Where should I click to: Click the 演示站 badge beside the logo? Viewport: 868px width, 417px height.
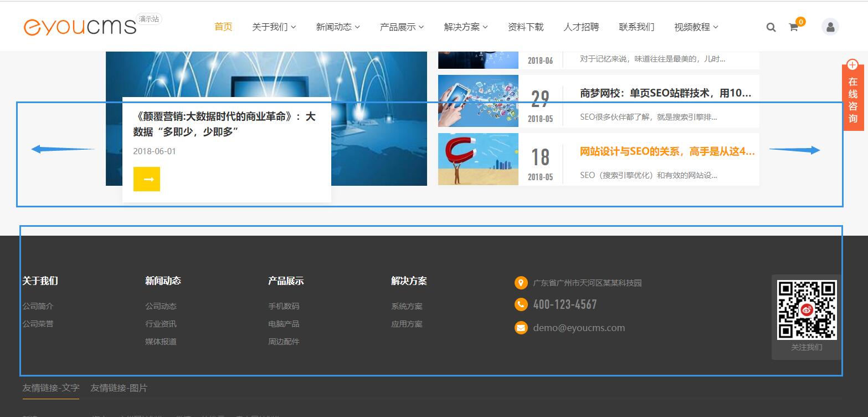pos(149,19)
